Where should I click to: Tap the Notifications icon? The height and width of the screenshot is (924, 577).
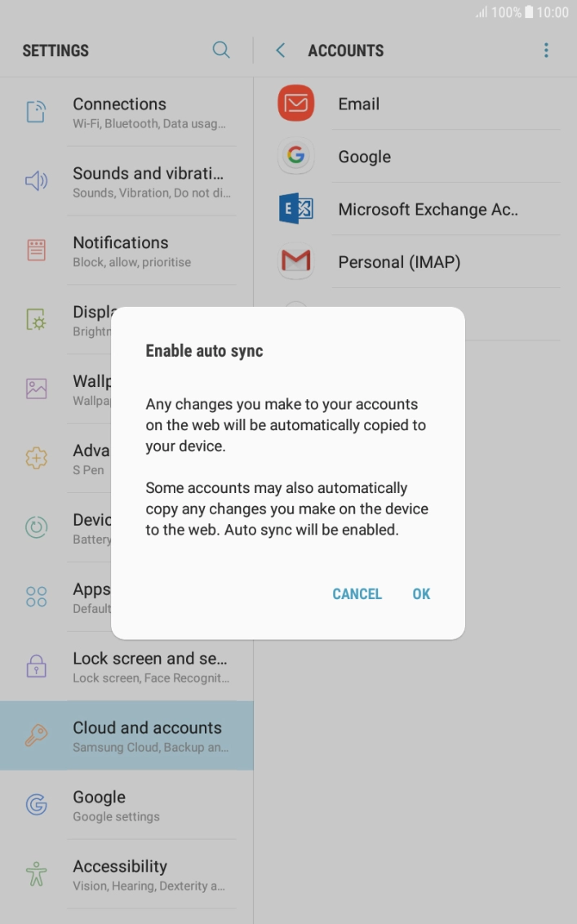point(37,250)
